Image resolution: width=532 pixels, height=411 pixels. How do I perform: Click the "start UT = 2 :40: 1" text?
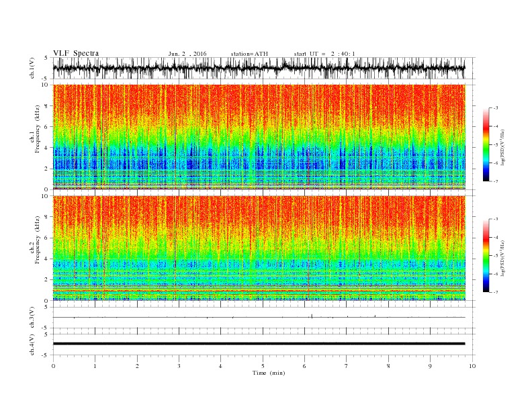tap(324, 54)
